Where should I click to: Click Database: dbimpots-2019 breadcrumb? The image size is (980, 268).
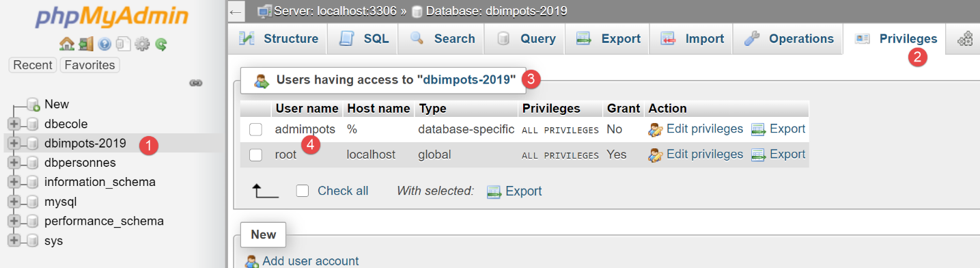[496, 11]
